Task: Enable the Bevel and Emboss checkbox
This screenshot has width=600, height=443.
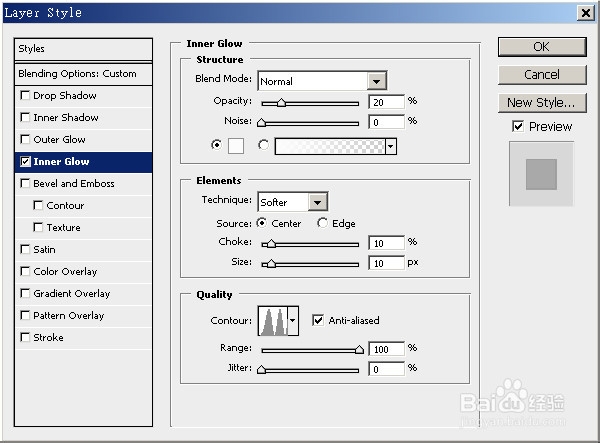Action: 25,183
